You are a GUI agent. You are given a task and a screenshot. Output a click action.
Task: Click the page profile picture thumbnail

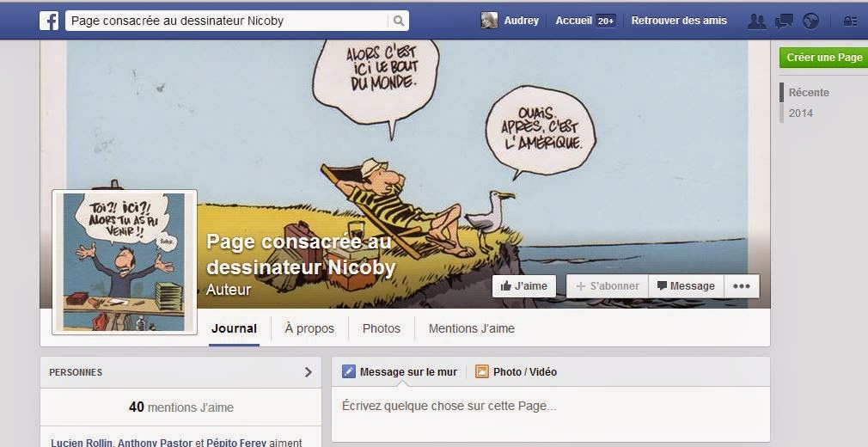point(125,262)
